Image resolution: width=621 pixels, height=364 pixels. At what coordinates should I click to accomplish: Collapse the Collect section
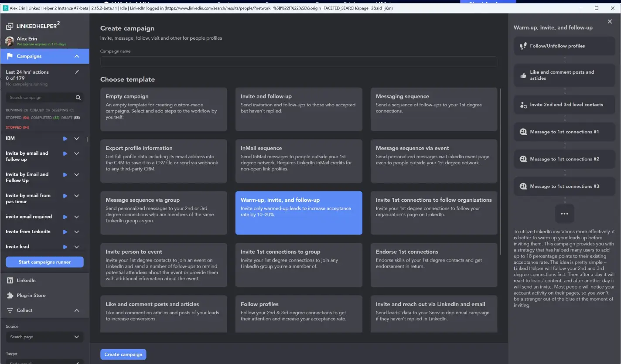click(x=77, y=310)
